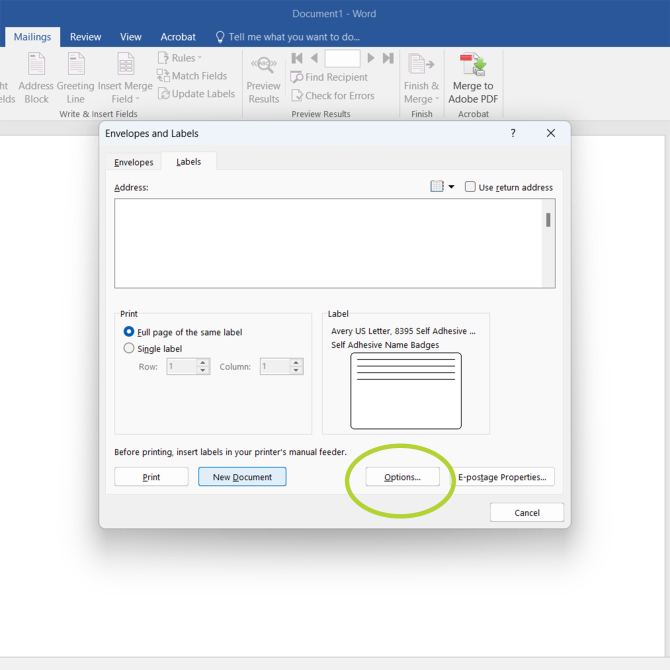Go to first record arrow
Viewport: 670px width, 670px height.
(297, 58)
